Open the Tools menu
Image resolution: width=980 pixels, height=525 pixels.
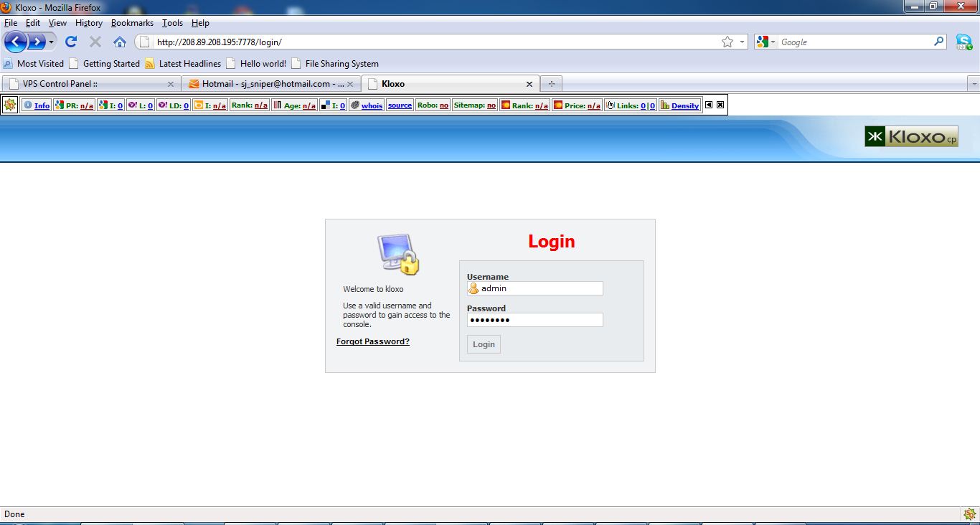[172, 23]
